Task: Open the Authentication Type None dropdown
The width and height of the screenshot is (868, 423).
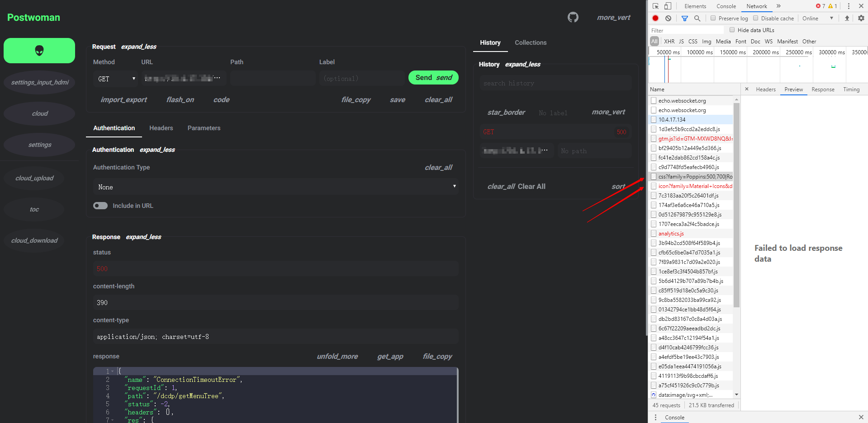Action: coord(276,187)
